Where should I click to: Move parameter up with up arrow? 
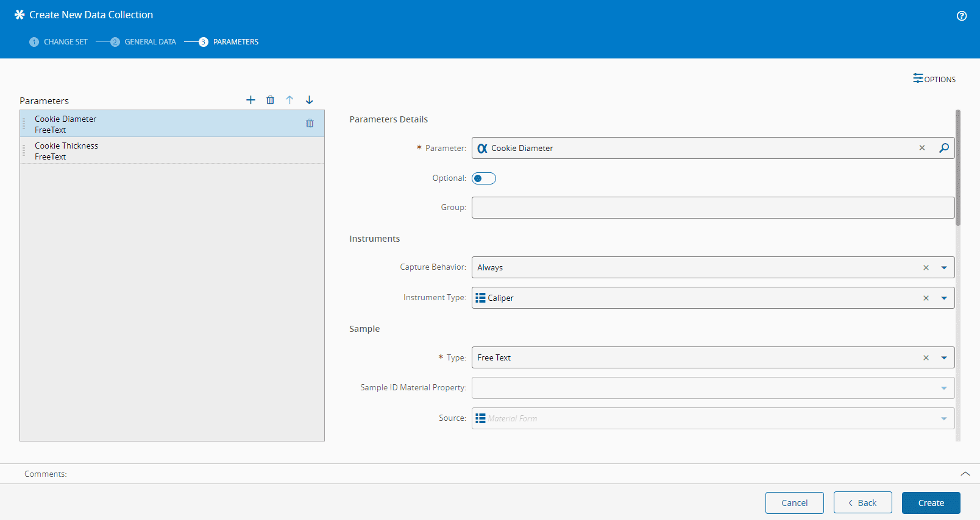pos(289,100)
